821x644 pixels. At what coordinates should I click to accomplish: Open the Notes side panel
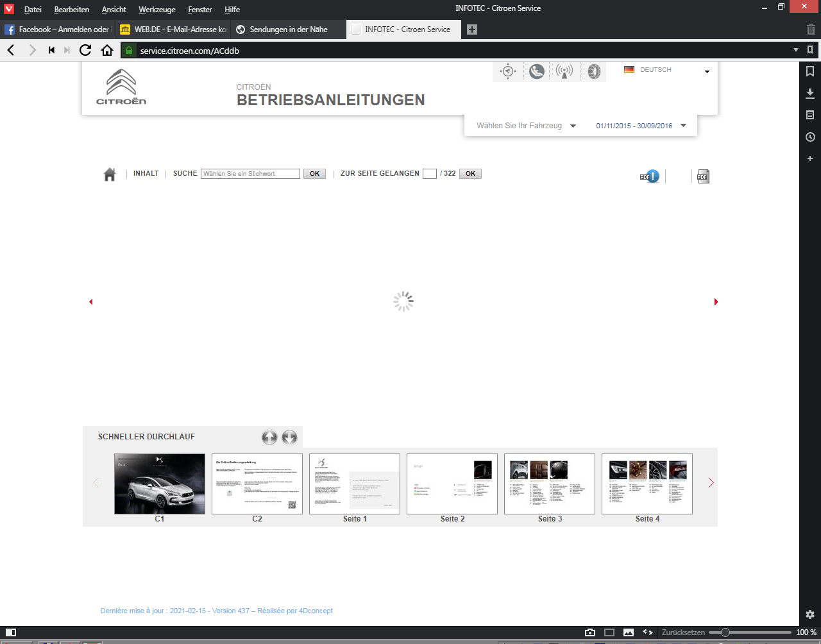click(x=810, y=115)
